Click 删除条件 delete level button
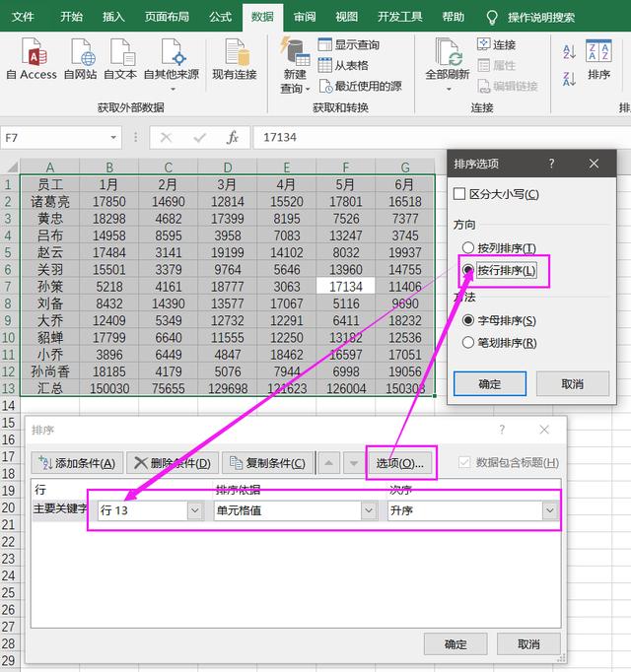 (173, 463)
